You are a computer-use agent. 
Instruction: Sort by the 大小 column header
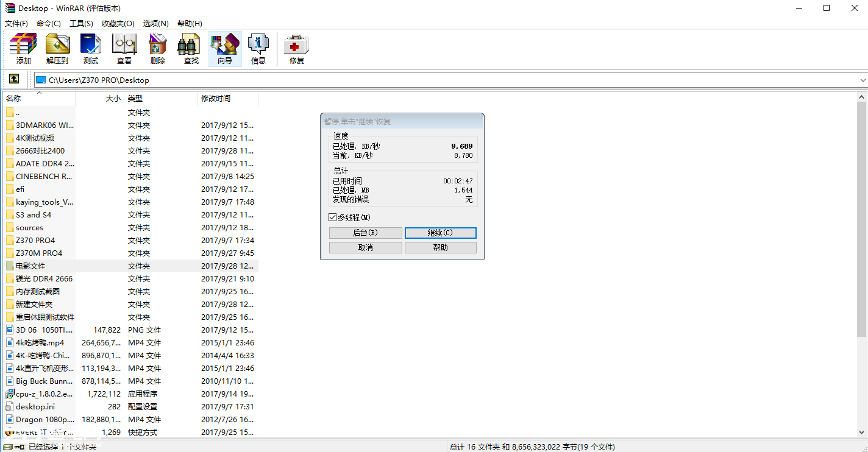tap(100, 98)
